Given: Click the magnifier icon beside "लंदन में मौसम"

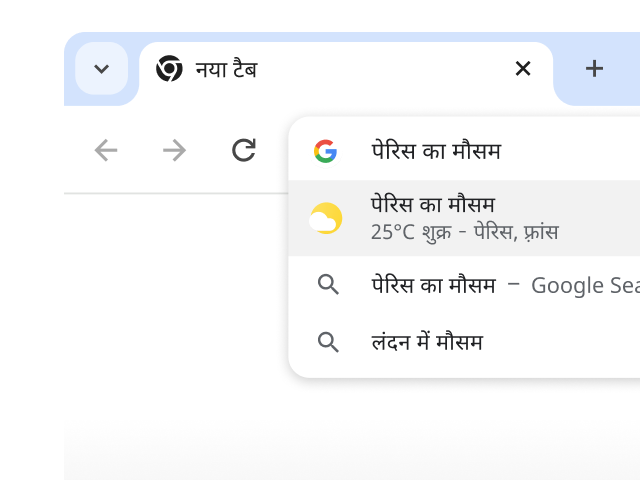Looking at the screenshot, I should (x=328, y=342).
